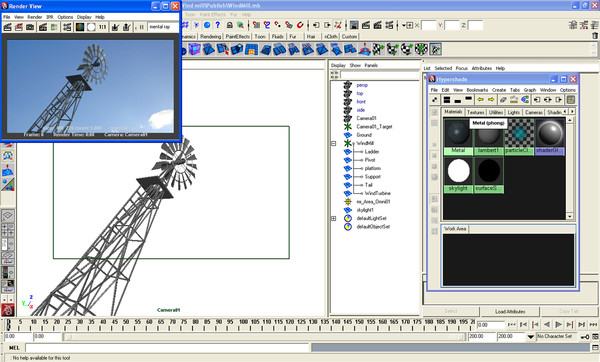Click the lock selection icon in status line
The width and height of the screenshot is (600, 362).
[x=229, y=25]
